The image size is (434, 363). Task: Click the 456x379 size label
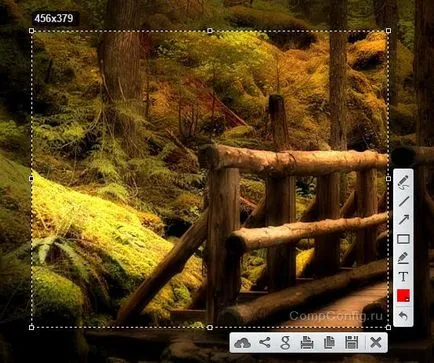54,18
